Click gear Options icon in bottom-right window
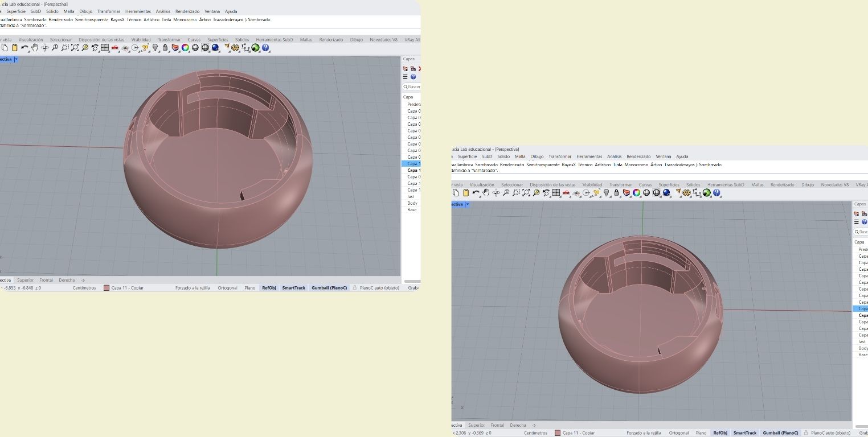The height and width of the screenshot is (437, 868). tap(687, 193)
